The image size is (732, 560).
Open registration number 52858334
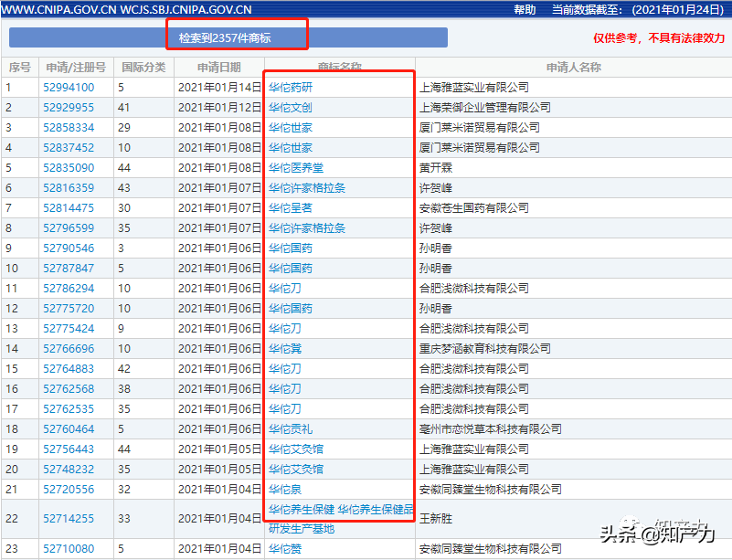[x=69, y=127]
